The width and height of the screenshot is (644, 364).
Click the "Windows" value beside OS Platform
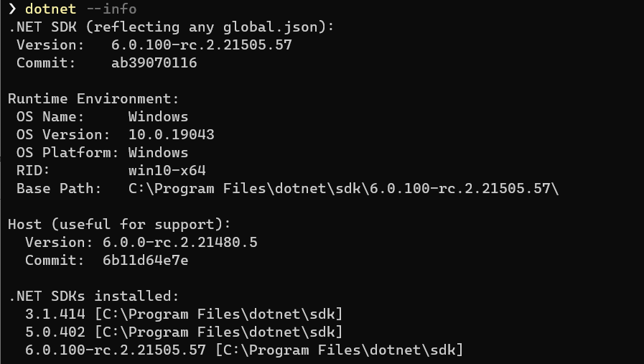(x=158, y=153)
